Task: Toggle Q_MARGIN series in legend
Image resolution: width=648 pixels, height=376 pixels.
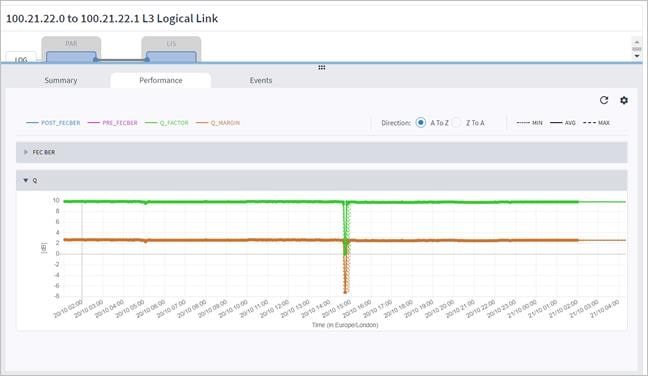Action: 218,123
